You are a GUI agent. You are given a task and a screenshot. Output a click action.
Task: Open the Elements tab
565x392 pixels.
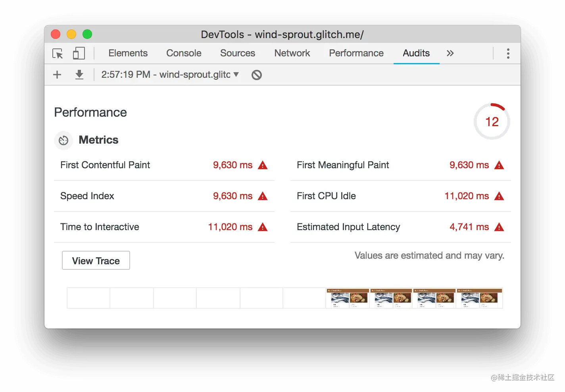pyautogui.click(x=128, y=53)
